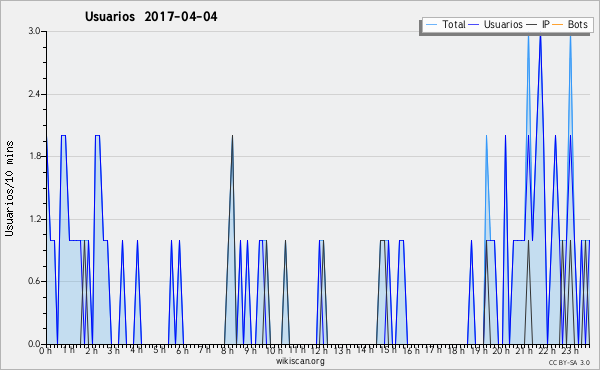Image resolution: width=600 pixels, height=370 pixels.
Task: Click the CC BY-SA 3.0 license text
Action: click(569, 362)
